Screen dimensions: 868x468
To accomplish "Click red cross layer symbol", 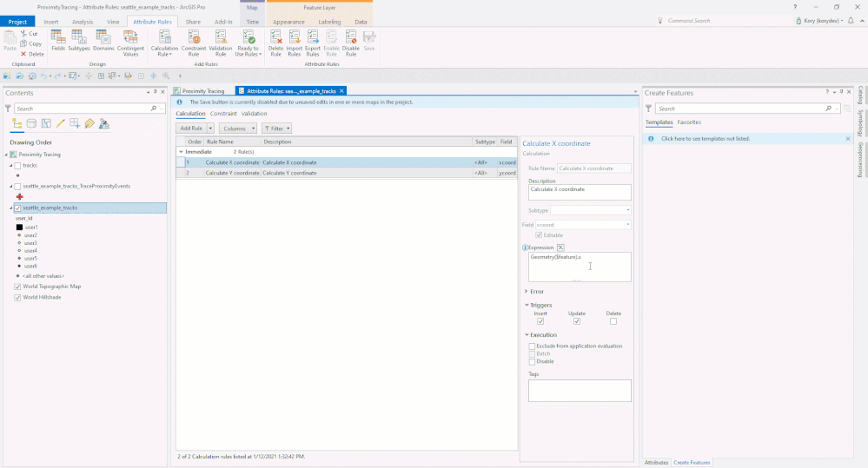I will point(19,197).
